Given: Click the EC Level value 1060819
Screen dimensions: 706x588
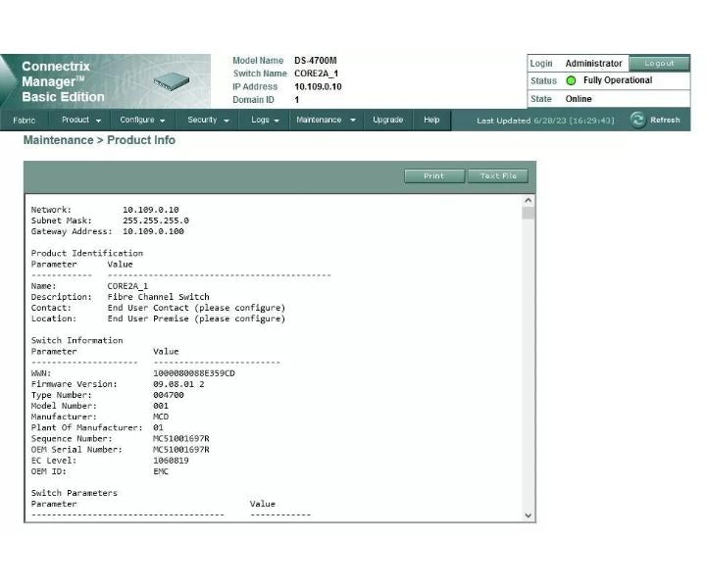Looking at the screenshot, I should point(171,461).
